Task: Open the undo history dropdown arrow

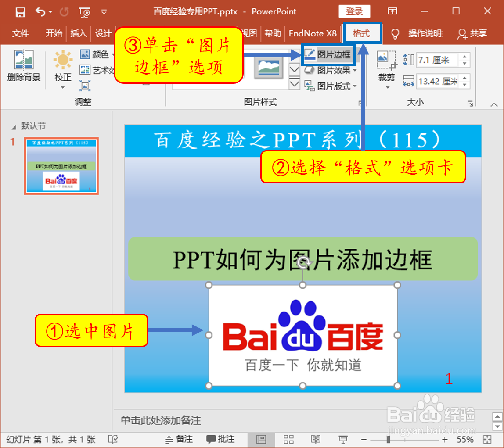Action: click(50, 12)
